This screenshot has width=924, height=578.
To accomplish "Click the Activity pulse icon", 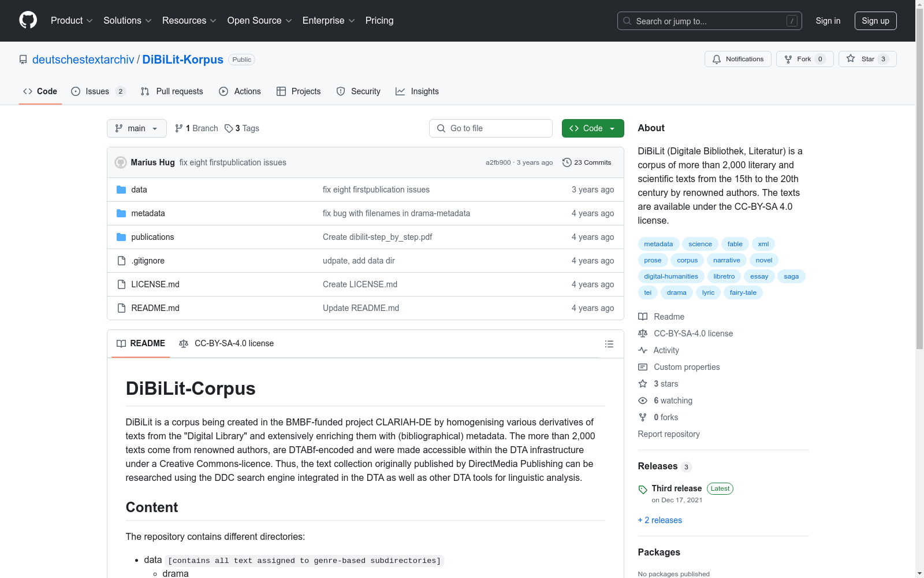I will coord(643,350).
